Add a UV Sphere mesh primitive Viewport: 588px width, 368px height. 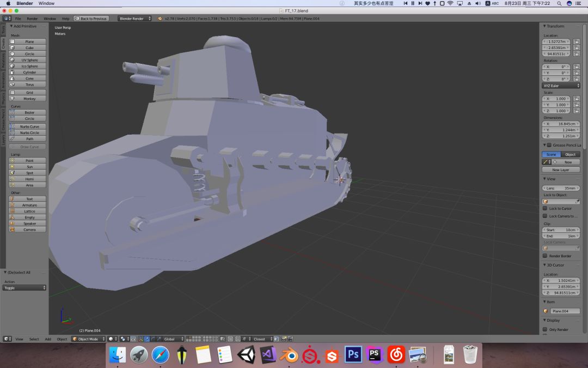click(29, 60)
